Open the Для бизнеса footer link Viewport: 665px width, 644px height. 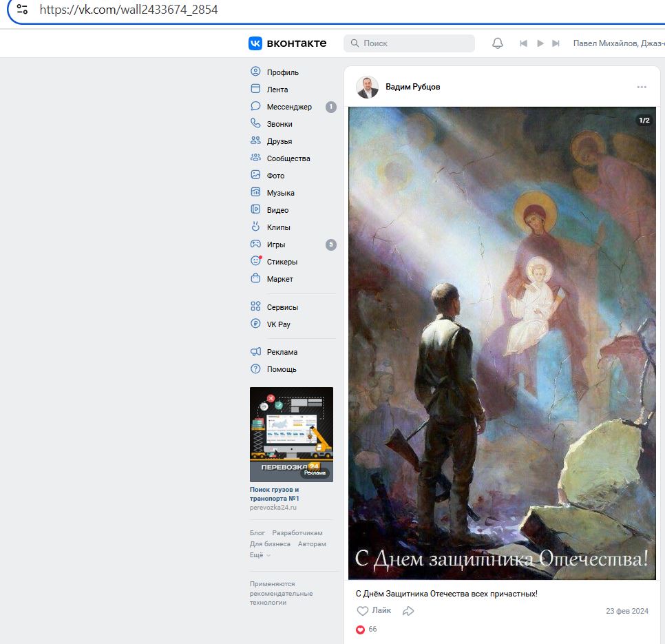coord(270,544)
